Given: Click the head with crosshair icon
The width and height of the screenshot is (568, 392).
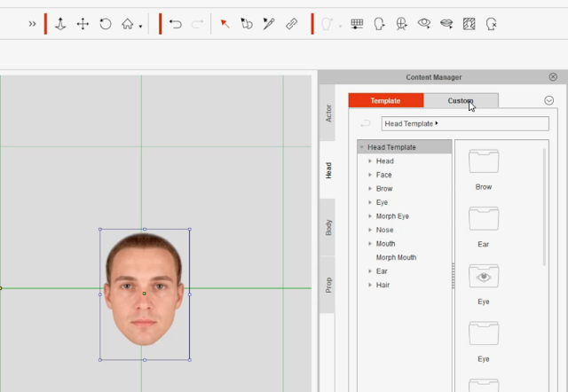Looking at the screenshot, I should pos(401,24).
